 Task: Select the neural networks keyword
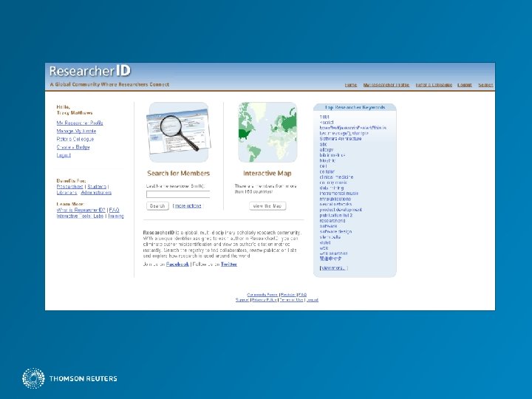coord(336,204)
